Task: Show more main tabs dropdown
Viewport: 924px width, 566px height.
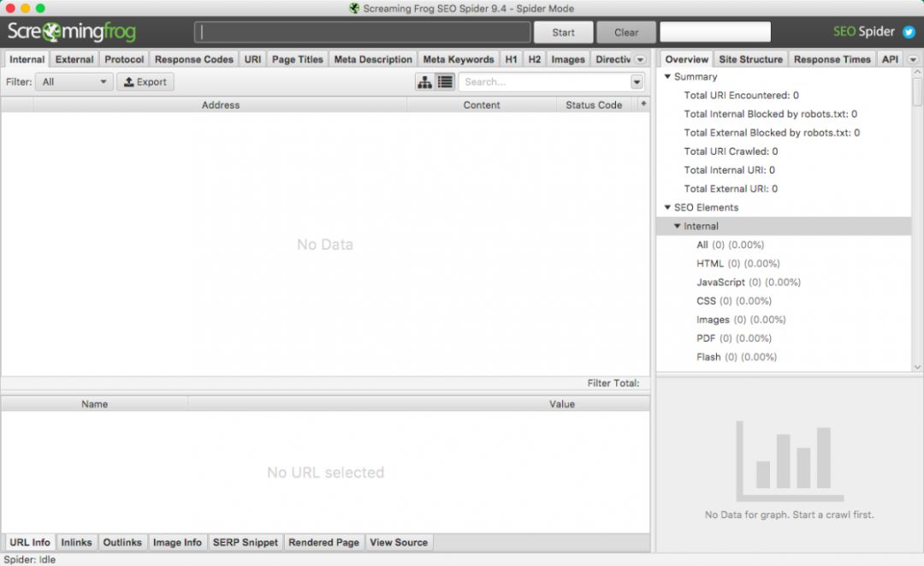Action: [x=640, y=60]
